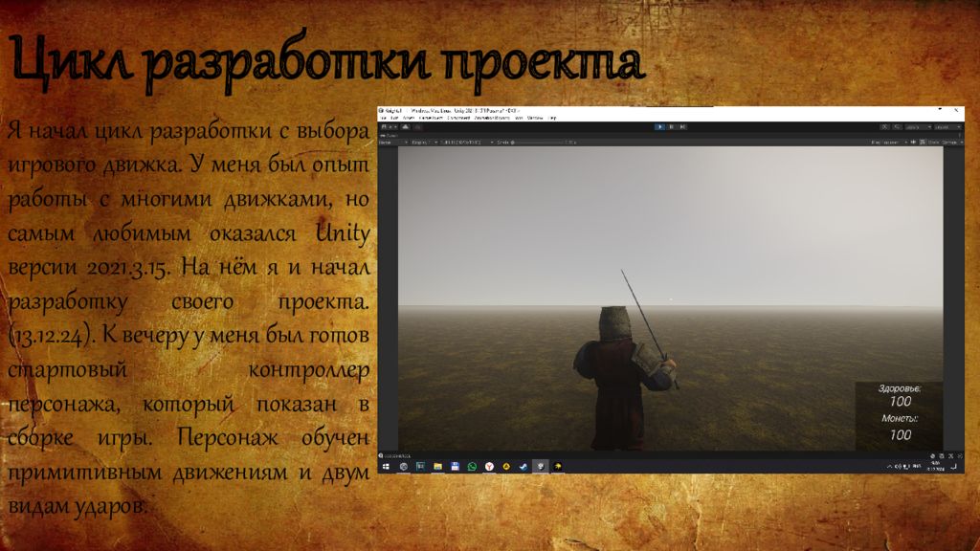Image resolution: width=980 pixels, height=551 pixels.
Task: Open Unity cloud services icon
Action: coord(406,127)
